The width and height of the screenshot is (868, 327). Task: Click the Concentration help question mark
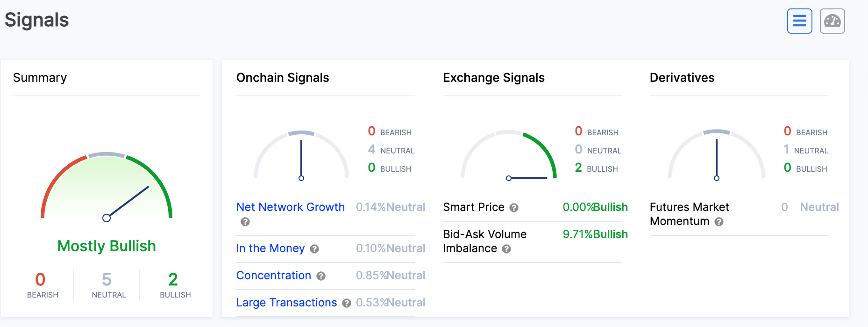[x=321, y=276]
